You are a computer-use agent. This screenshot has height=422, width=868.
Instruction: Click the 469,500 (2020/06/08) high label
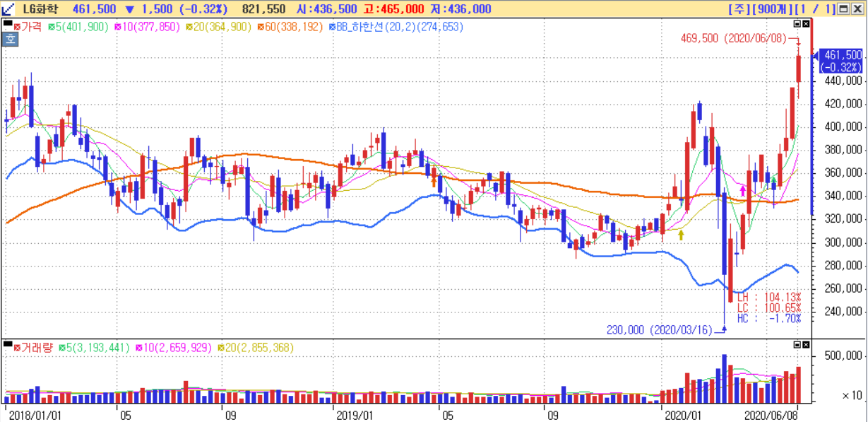pyautogui.click(x=733, y=38)
